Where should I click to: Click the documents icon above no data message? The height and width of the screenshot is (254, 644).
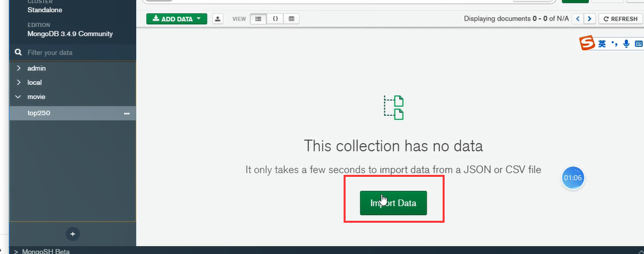coord(393,108)
